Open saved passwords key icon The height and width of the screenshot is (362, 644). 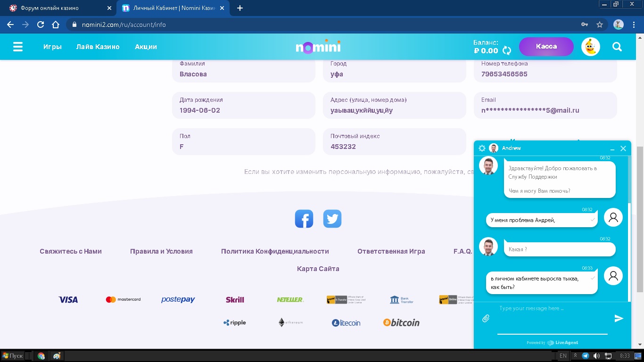585,25
